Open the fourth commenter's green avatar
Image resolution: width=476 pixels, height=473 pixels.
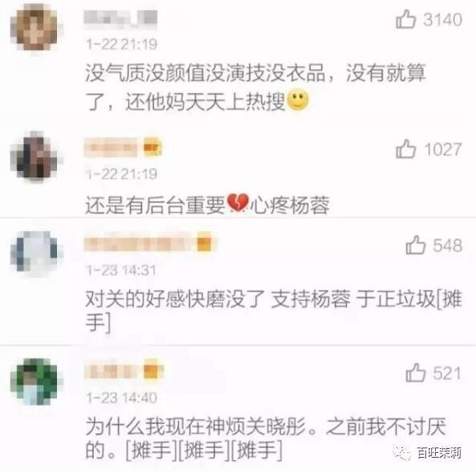pos(34,381)
